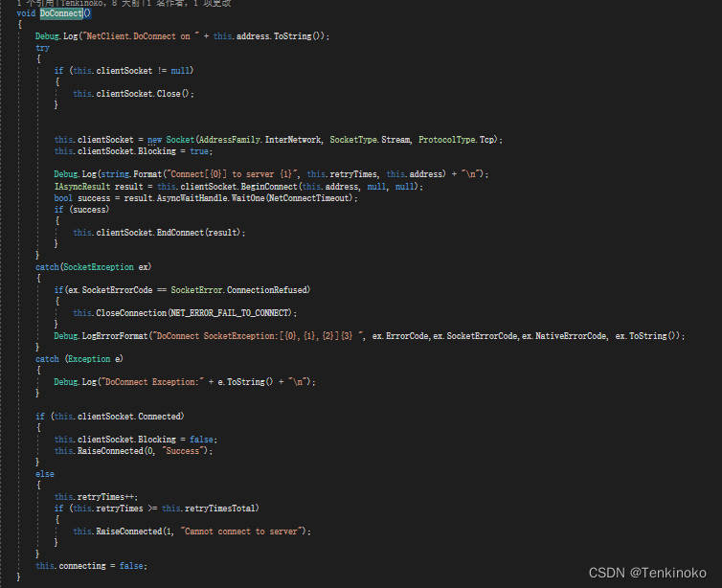722x588 pixels.
Task: Click the LogErrorFormat method name
Action: coord(115,336)
